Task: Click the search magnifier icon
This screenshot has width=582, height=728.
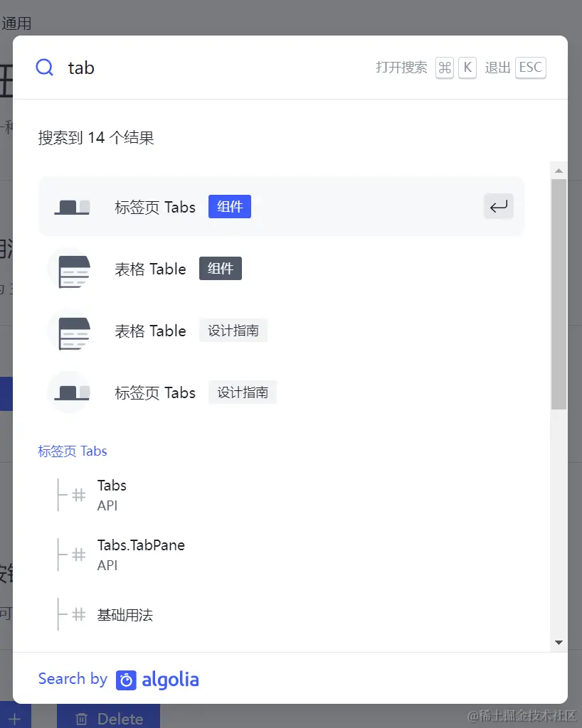Action: coord(45,68)
